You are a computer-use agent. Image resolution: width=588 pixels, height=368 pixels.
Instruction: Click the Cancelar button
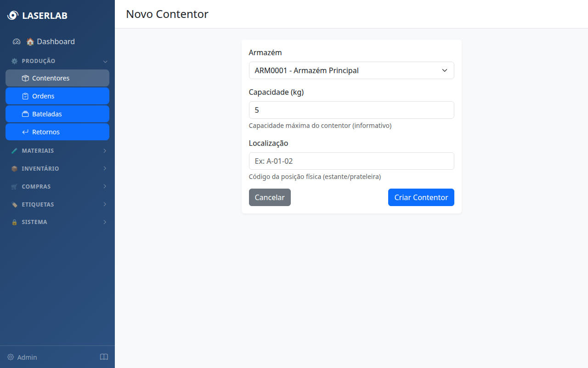coord(270,197)
